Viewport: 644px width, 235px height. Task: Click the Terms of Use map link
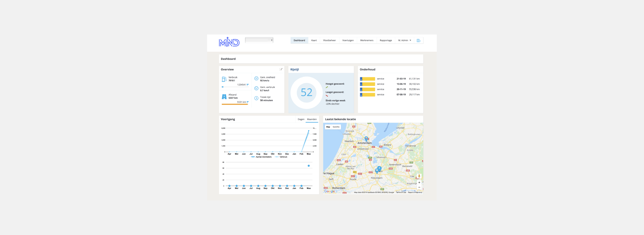[x=401, y=192]
